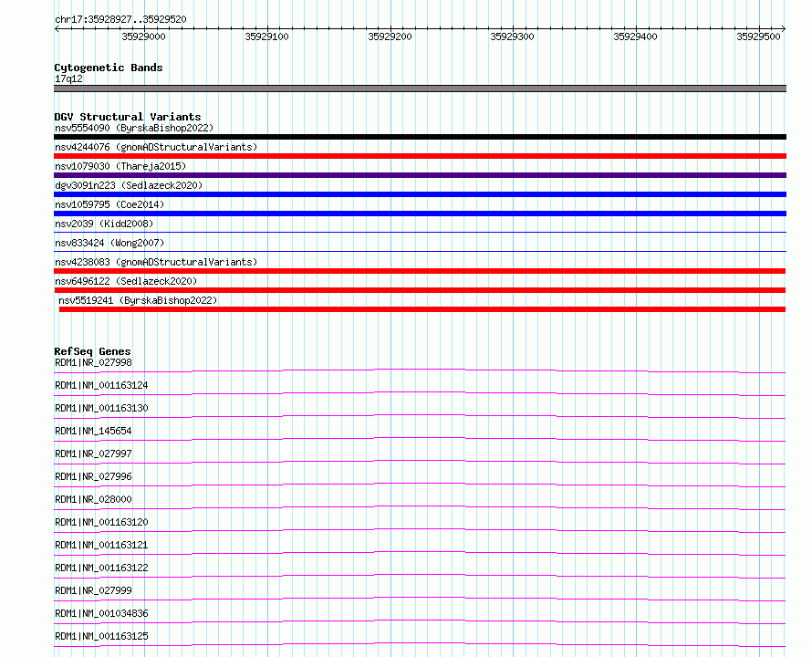Image resolution: width=812 pixels, height=657 pixels.
Task: Click the red nsv4244076 variant bar
Action: tap(420, 156)
